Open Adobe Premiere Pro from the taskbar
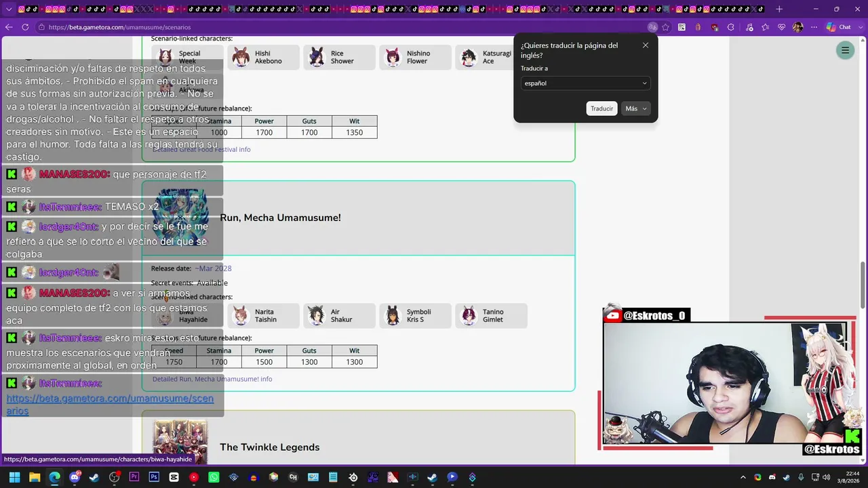868x488 pixels. tap(134, 477)
